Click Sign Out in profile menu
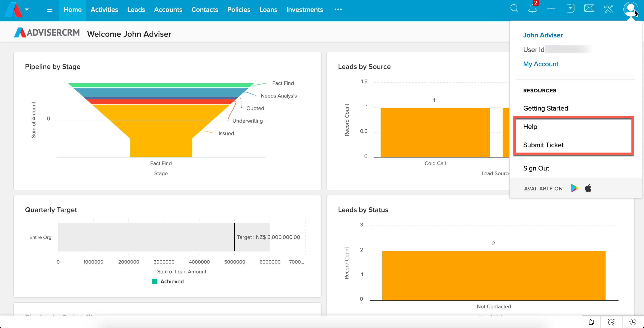 [x=536, y=168]
